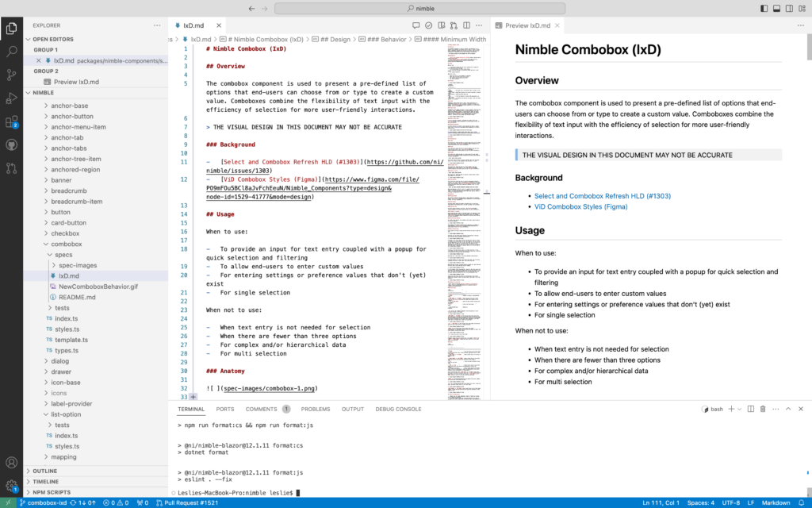Open the Accounts menu icon
This screenshot has height=508, width=812.
pos(11,463)
